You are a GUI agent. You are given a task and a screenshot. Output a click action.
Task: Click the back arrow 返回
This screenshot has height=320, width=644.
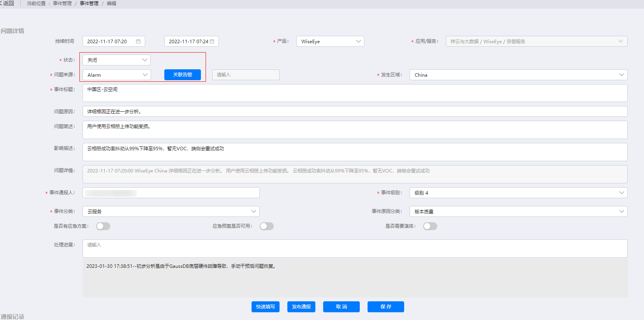pyautogui.click(x=7, y=3)
